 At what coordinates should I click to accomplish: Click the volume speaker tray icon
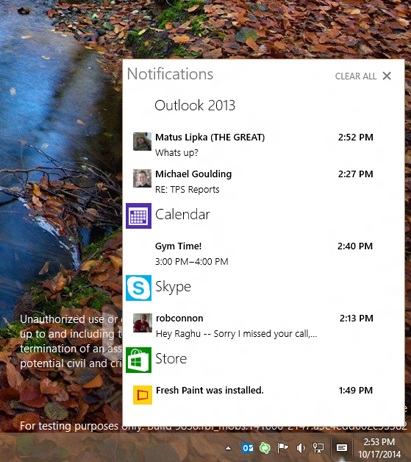click(300, 448)
